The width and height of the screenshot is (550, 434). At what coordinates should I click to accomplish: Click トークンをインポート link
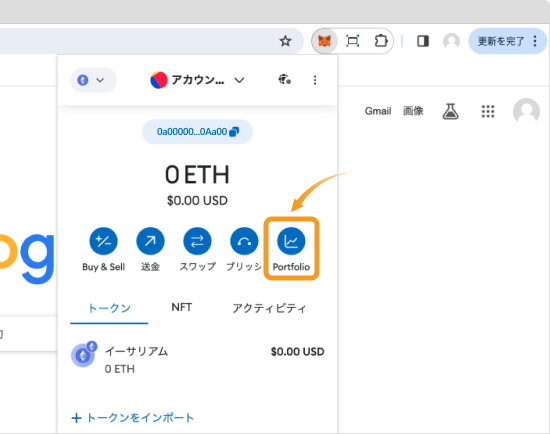(x=132, y=418)
